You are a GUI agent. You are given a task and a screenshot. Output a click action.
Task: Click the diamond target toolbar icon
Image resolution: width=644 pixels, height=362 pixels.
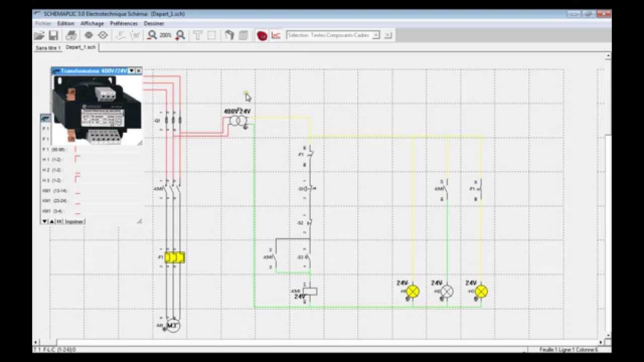click(103, 35)
